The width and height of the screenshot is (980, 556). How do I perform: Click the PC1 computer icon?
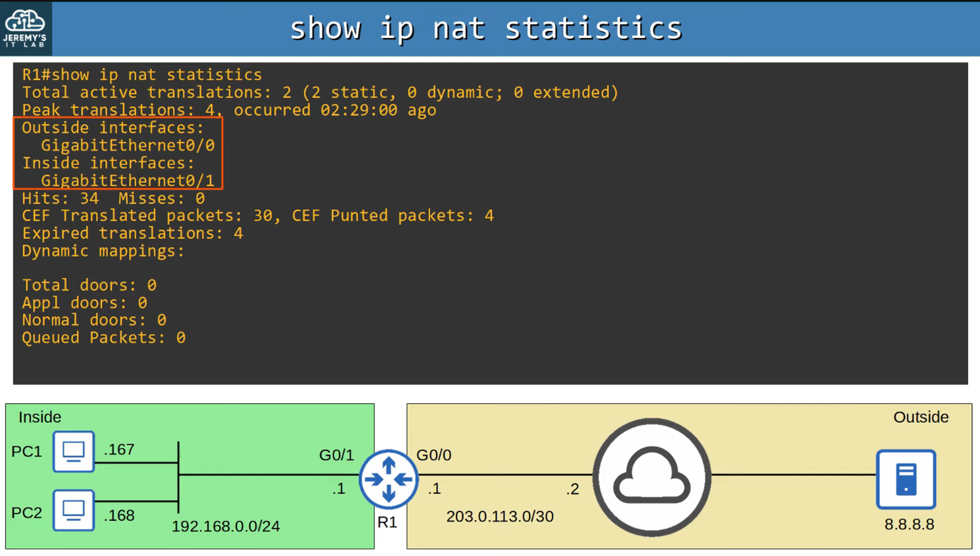tap(73, 452)
